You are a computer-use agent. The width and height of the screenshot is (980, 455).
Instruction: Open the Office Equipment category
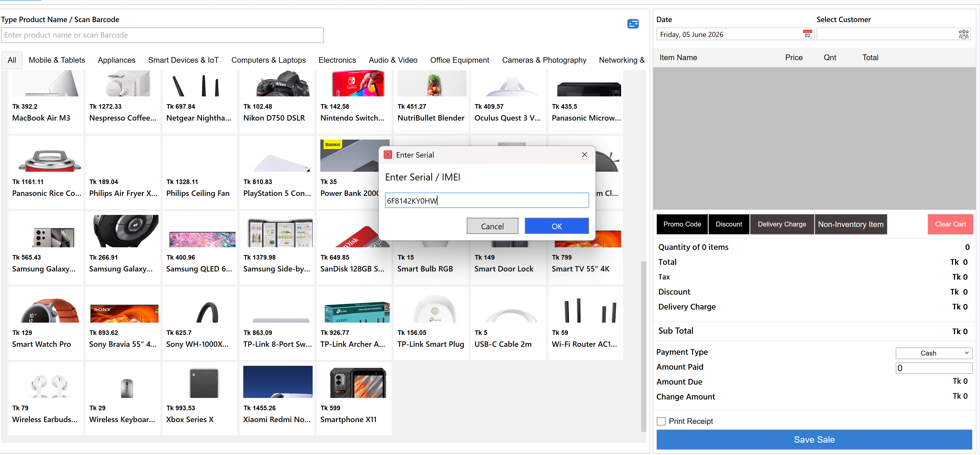[x=460, y=60]
